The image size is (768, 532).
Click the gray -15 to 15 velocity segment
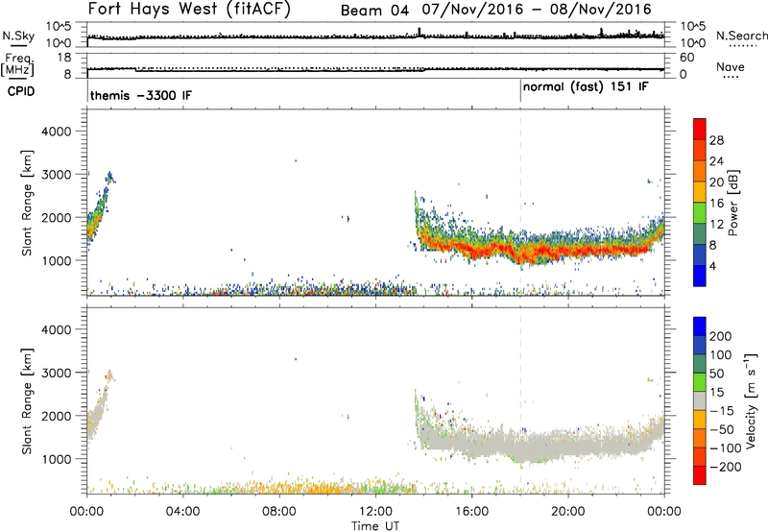(700, 400)
